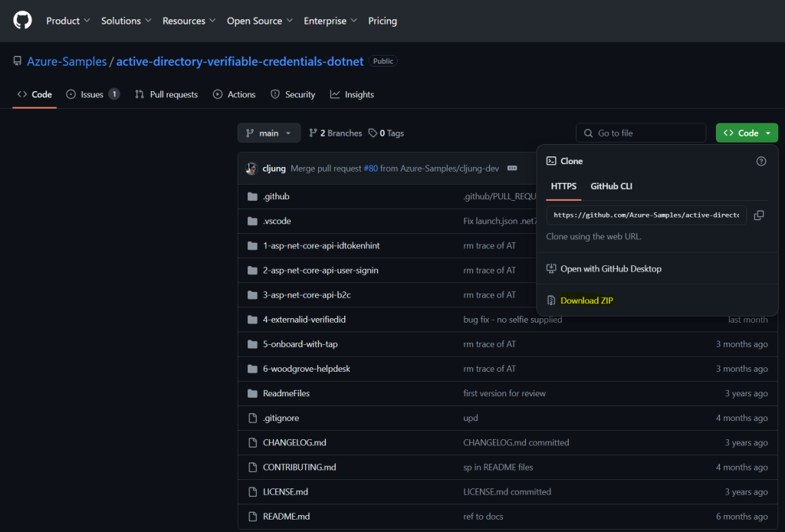Open the Security tab
Viewport: 785px width, 532px height.
pyautogui.click(x=293, y=94)
